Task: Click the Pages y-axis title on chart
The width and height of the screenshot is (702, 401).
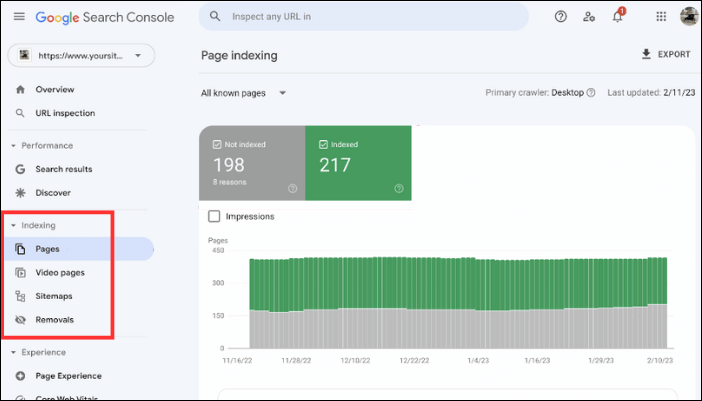Action: [218, 240]
